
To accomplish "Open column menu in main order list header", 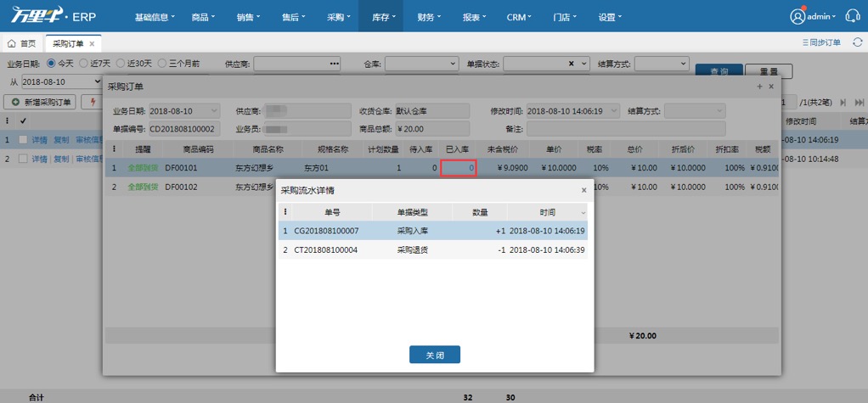I will [7, 120].
